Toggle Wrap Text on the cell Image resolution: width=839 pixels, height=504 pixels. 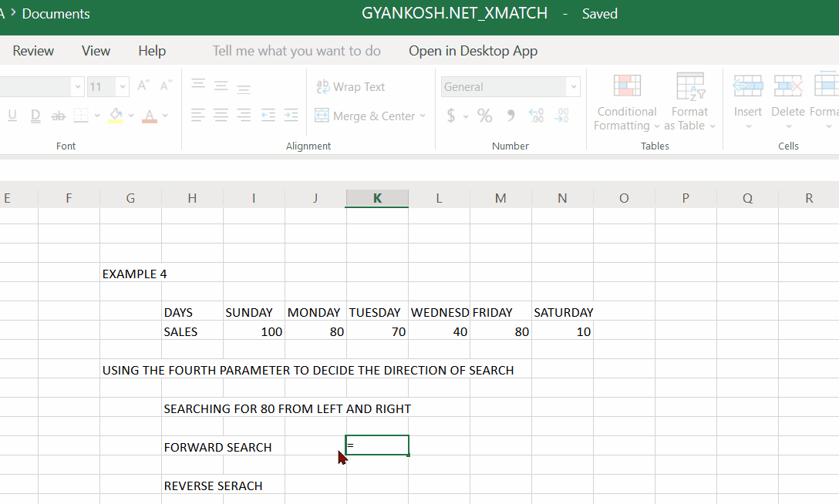(x=351, y=86)
